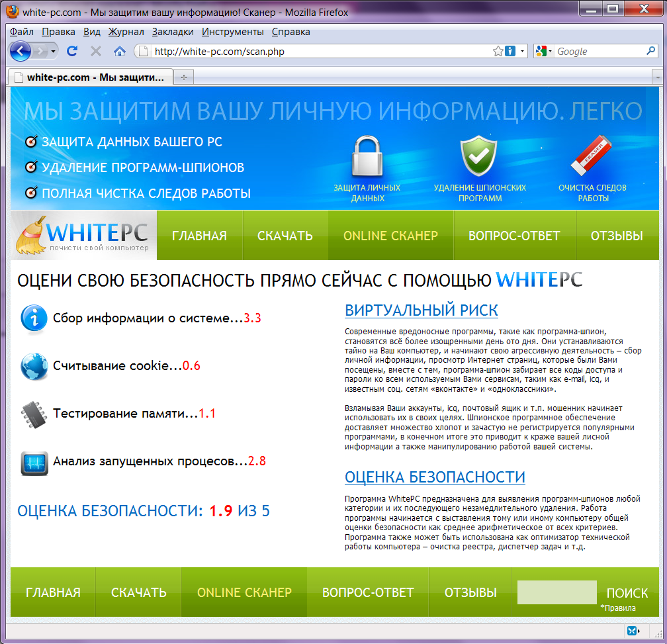Click the status bar icon at bottom right
Screen dimensions: 667x644
point(633,630)
